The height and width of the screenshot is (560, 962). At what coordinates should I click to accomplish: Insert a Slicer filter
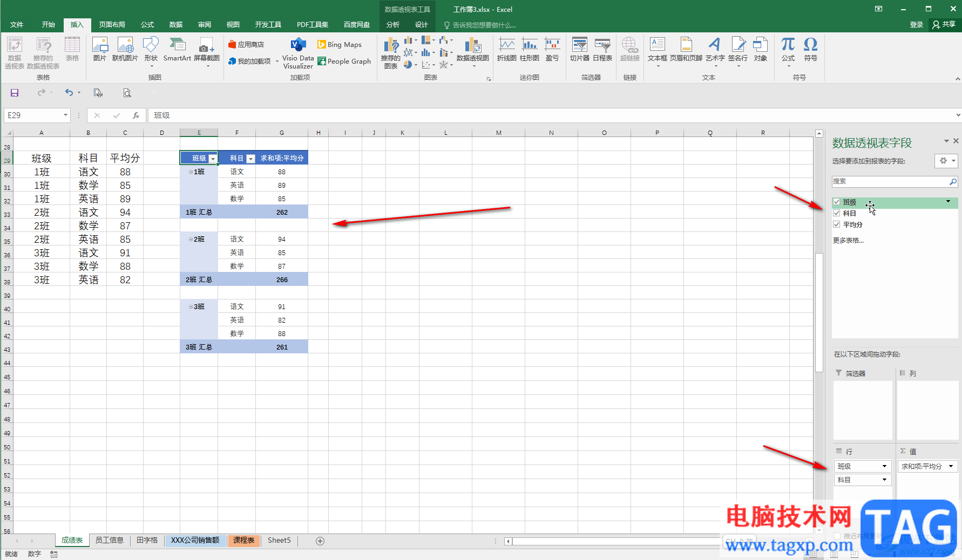580,49
